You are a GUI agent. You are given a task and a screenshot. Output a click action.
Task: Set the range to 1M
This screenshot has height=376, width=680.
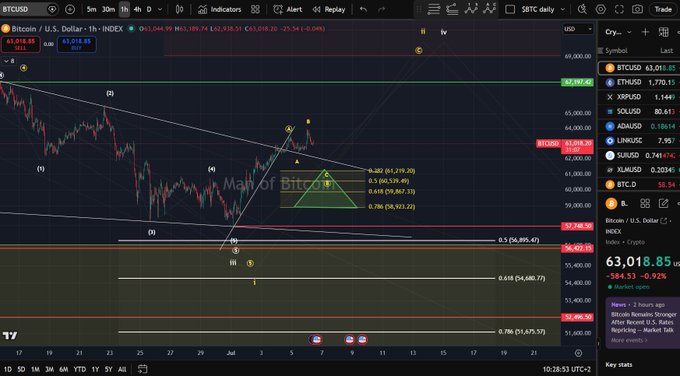pyautogui.click(x=35, y=369)
